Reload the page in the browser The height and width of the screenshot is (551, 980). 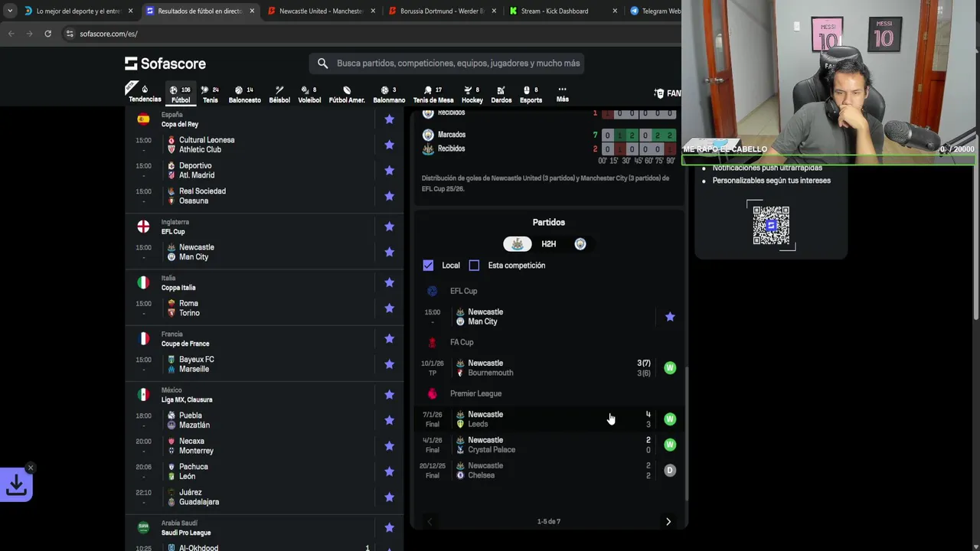tap(47, 34)
